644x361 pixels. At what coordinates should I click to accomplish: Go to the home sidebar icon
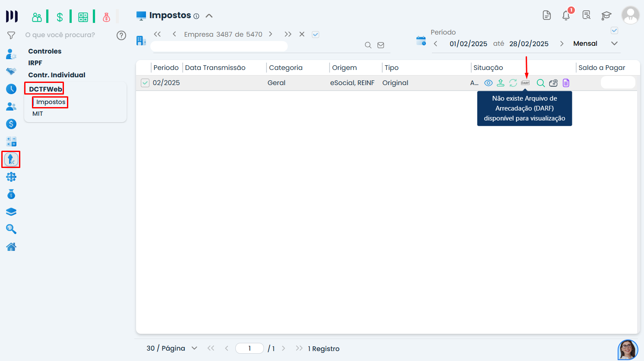[x=11, y=247]
